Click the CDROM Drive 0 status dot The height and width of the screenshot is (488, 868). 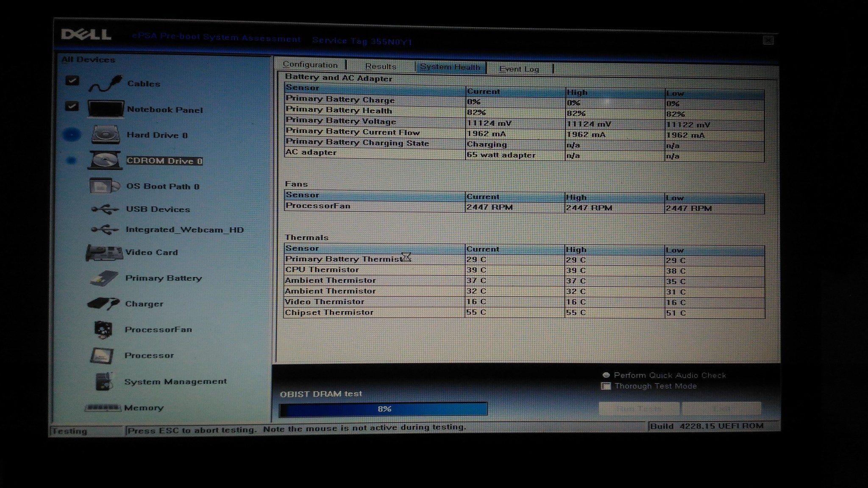pyautogui.click(x=71, y=161)
